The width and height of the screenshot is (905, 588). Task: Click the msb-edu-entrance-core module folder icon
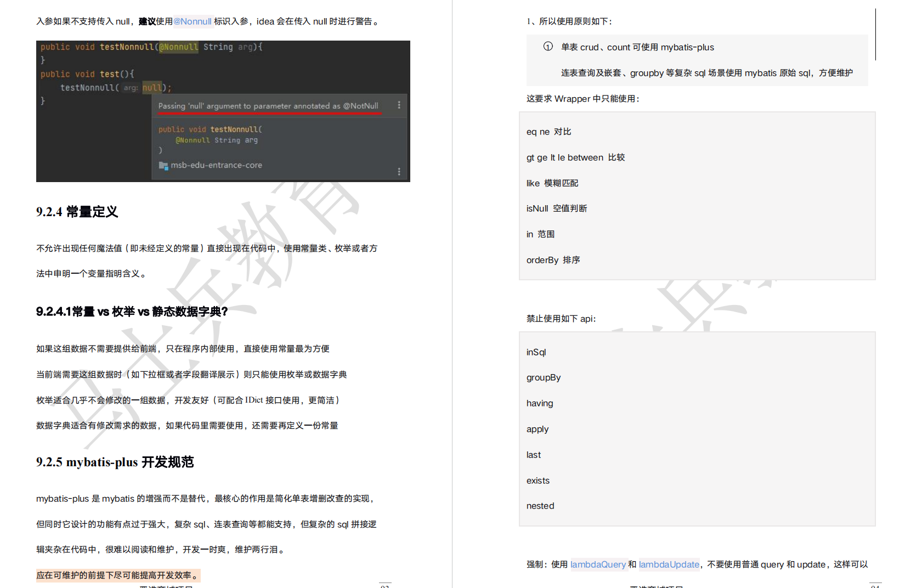click(163, 165)
